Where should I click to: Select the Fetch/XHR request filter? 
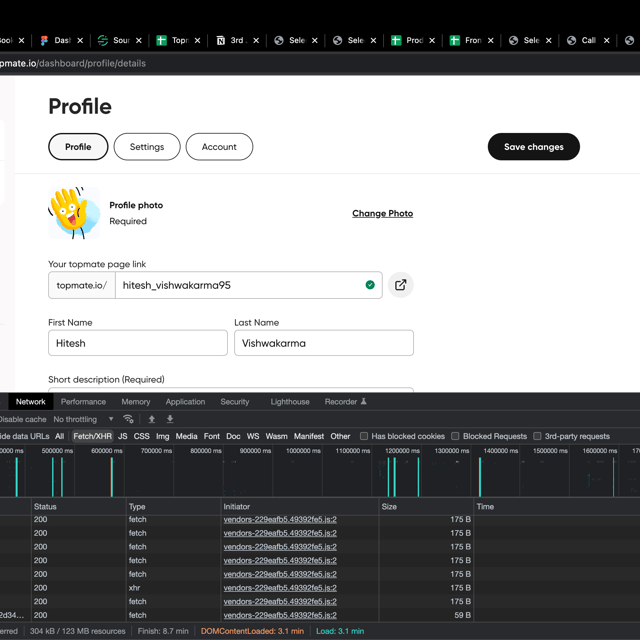(x=93, y=436)
